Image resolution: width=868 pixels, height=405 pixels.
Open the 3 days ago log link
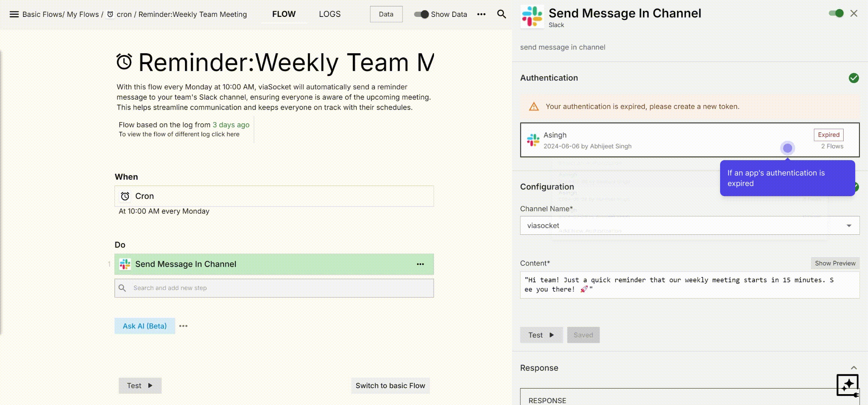(x=231, y=125)
